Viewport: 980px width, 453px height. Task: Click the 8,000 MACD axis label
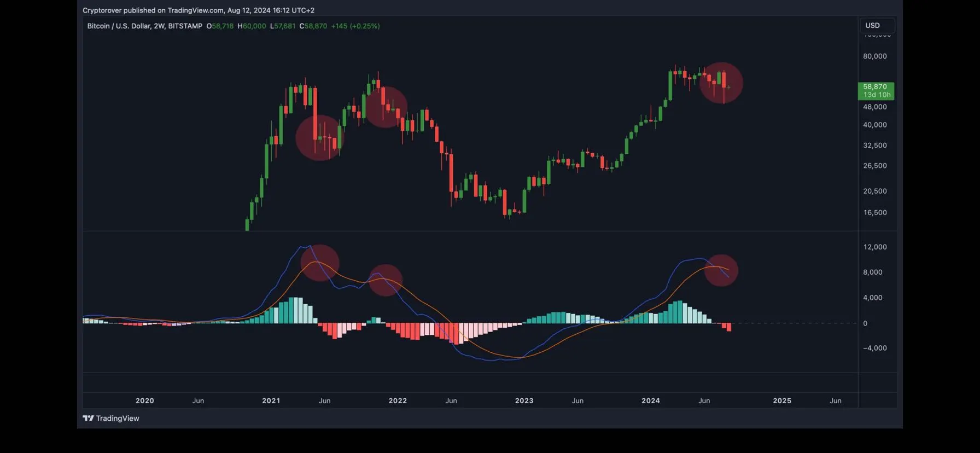click(x=873, y=272)
